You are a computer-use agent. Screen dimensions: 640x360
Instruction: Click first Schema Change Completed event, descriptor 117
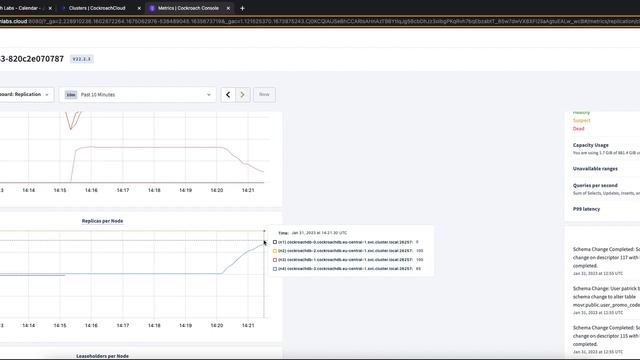606,261
